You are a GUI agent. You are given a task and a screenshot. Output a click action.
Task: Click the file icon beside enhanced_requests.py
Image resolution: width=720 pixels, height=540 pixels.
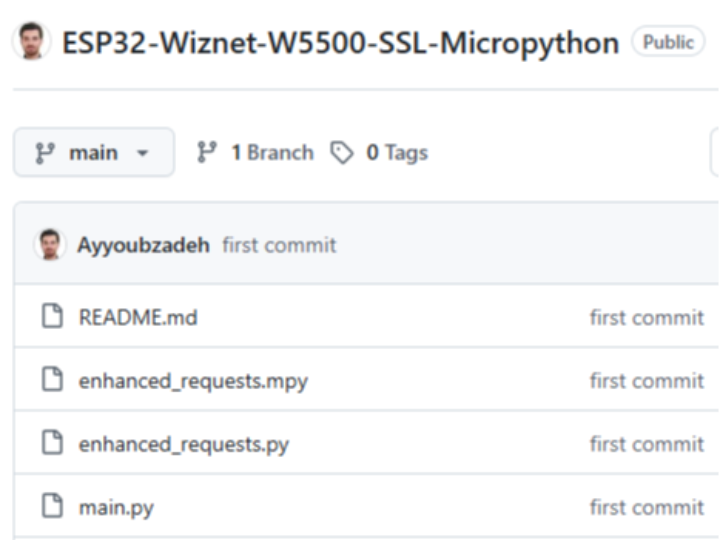coord(51,444)
